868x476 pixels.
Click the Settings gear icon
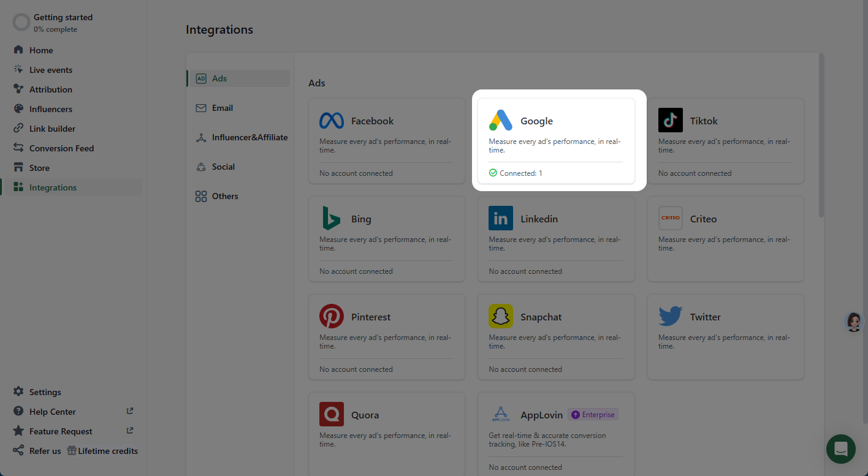[18, 391]
